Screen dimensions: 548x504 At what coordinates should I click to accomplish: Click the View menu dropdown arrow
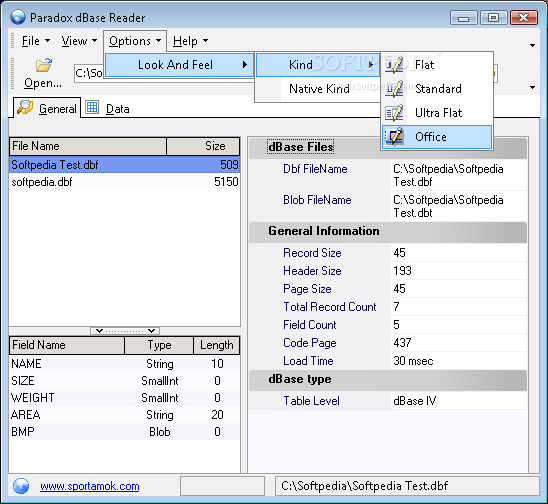pyautogui.click(x=94, y=41)
